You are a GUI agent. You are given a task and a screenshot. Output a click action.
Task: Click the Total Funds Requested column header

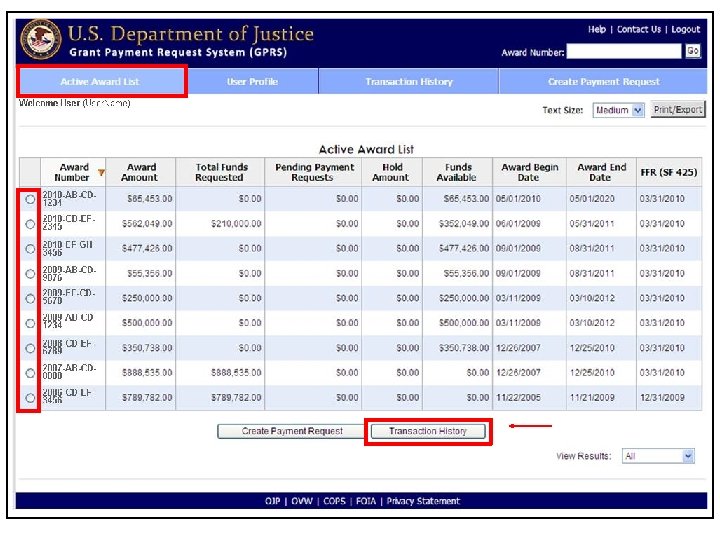(220, 172)
